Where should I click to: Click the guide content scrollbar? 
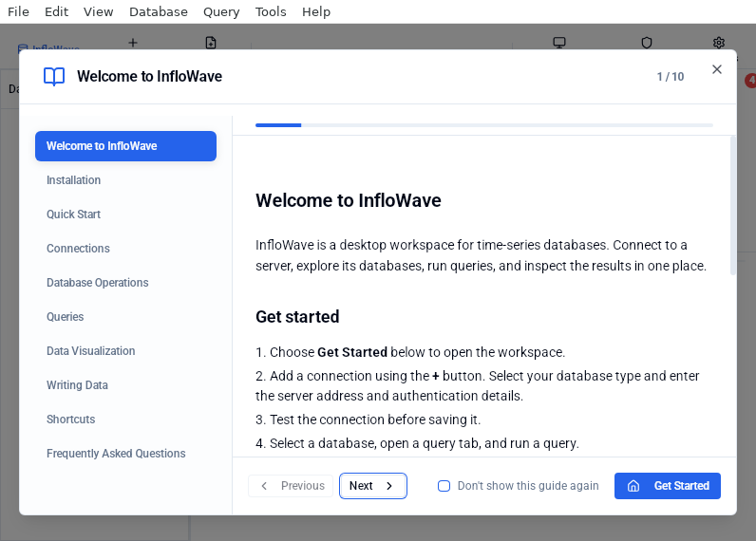(733, 206)
